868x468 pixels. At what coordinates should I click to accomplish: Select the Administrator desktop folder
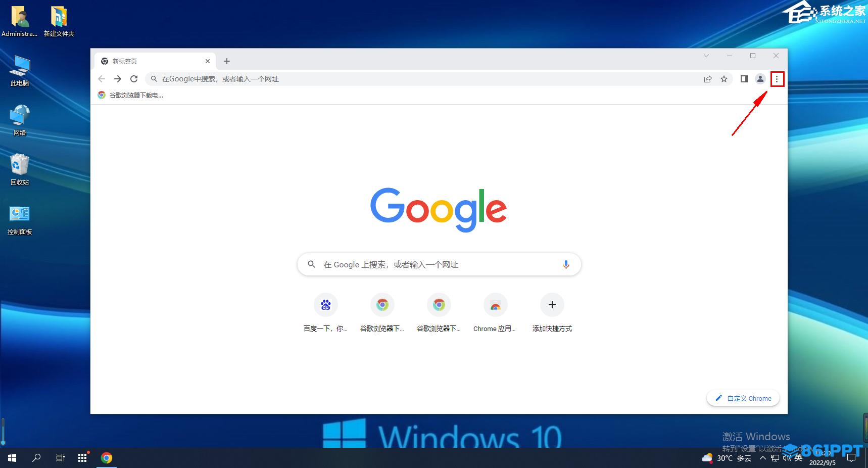click(20, 21)
